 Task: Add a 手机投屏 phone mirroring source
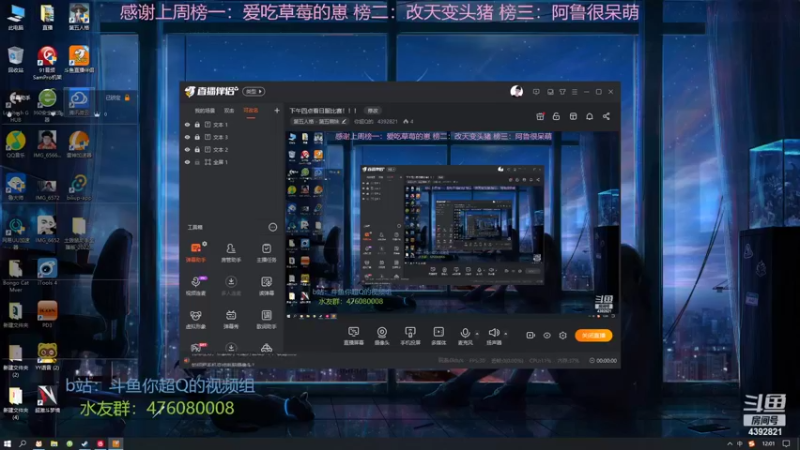point(410,336)
